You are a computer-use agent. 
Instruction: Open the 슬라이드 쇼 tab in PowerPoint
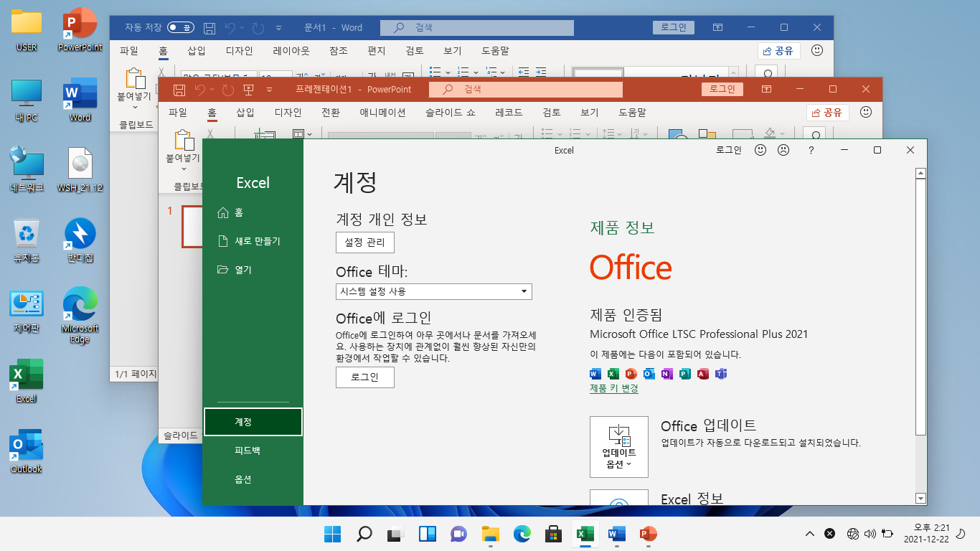coord(451,113)
